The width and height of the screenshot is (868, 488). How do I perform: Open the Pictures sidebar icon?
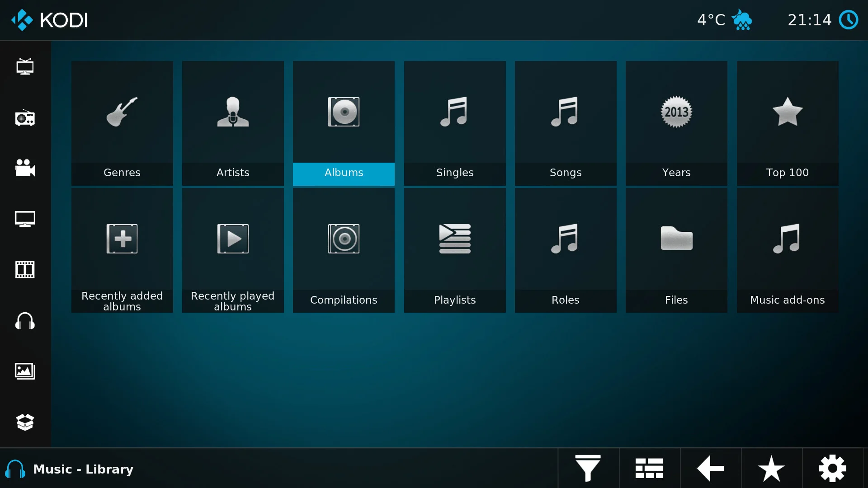[x=25, y=371]
